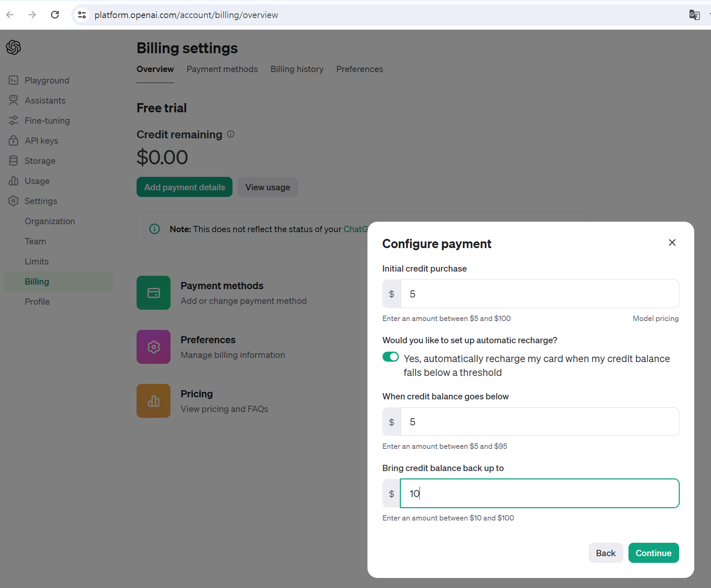Click the Preferences heading in overview
Screen dimensions: 711x588
(x=208, y=340)
